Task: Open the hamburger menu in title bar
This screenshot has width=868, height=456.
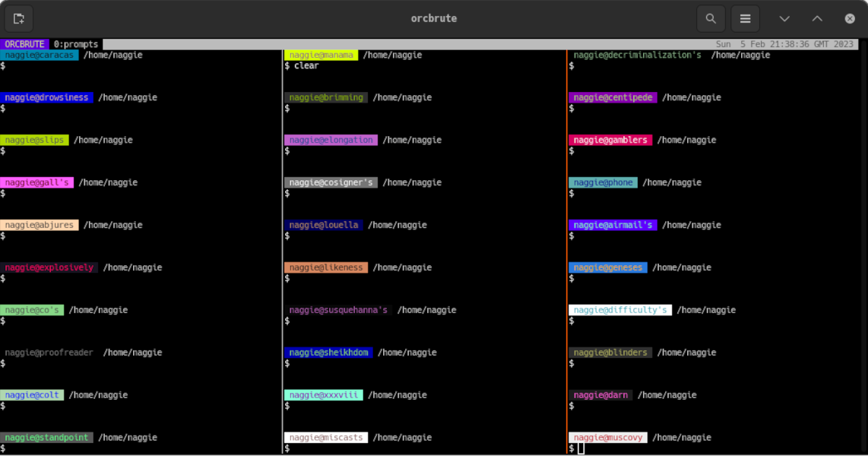Action: tap(746, 18)
